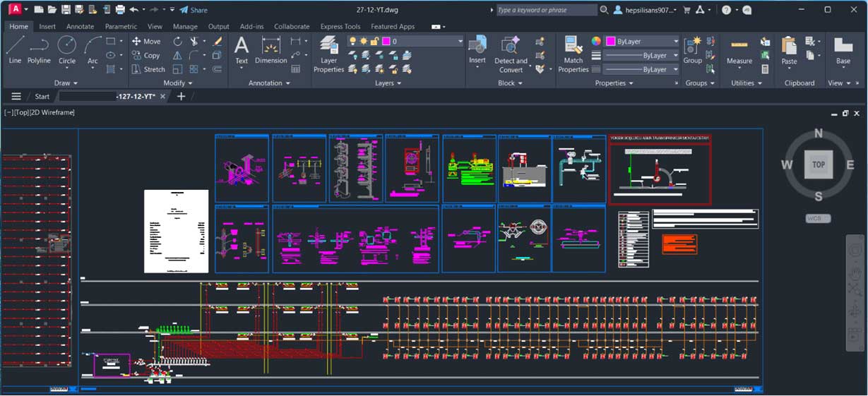Toggle the layer lock icon
The width and height of the screenshot is (868, 396).
(x=375, y=42)
